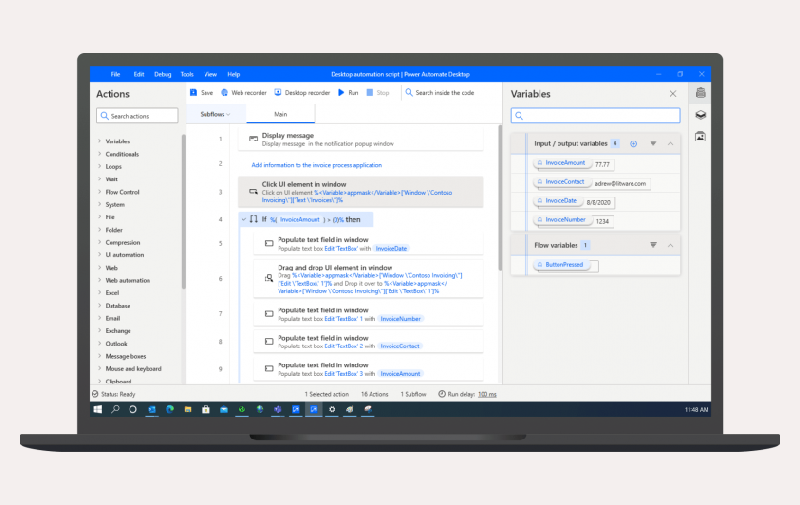The height and width of the screenshot is (505, 800).
Task: Select the ButtonPressed flow variable
Action: tap(561, 265)
